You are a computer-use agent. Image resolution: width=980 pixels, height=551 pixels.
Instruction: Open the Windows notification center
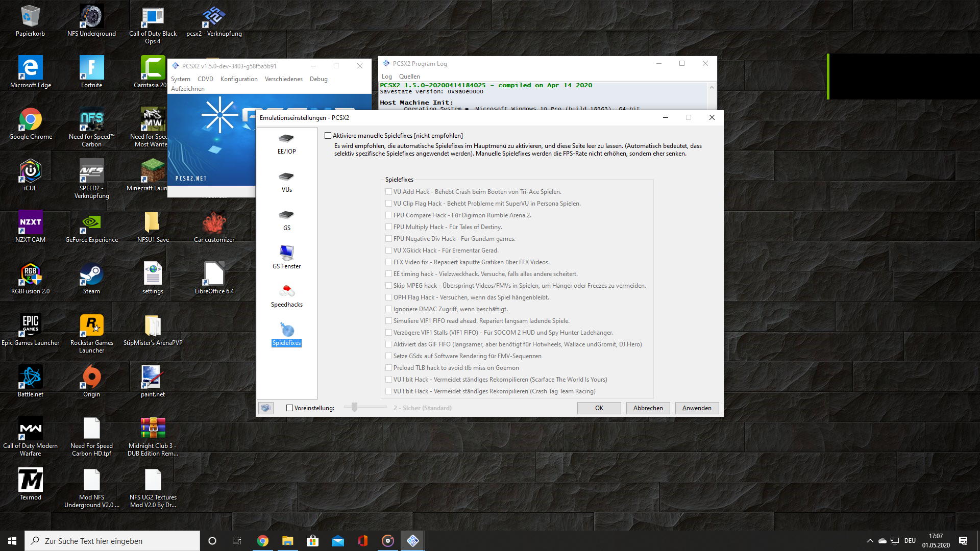point(963,541)
